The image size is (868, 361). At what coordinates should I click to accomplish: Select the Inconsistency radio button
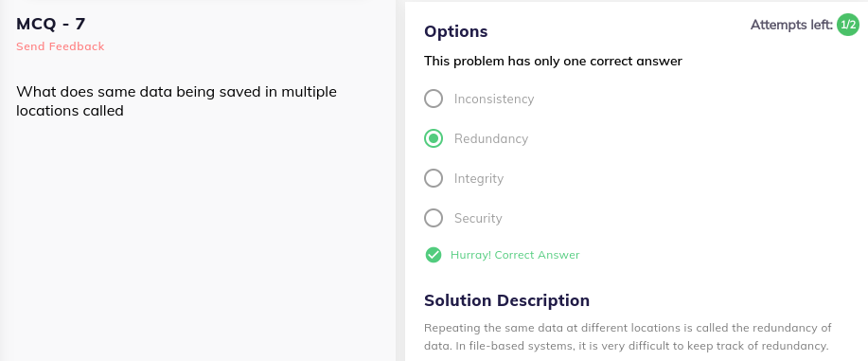click(x=434, y=99)
